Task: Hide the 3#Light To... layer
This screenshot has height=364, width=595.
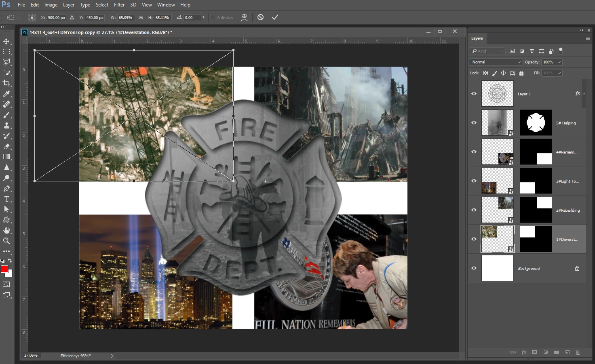Action: [x=474, y=181]
